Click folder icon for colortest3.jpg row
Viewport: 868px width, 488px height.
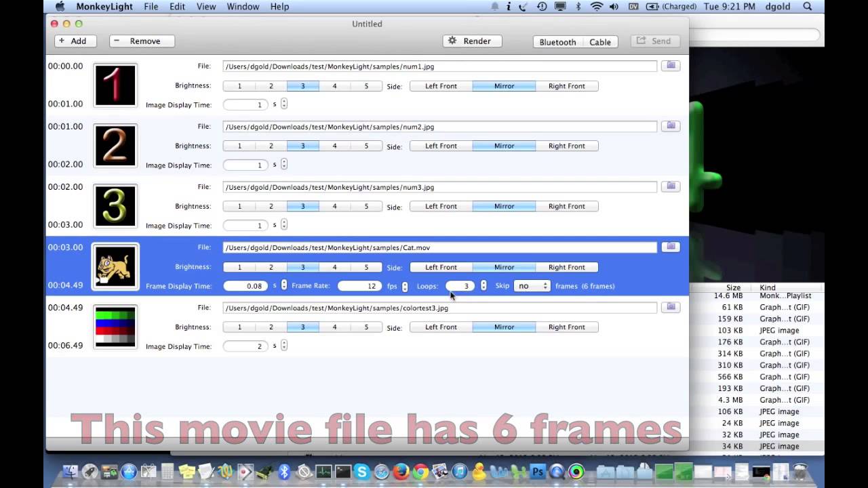pos(671,307)
